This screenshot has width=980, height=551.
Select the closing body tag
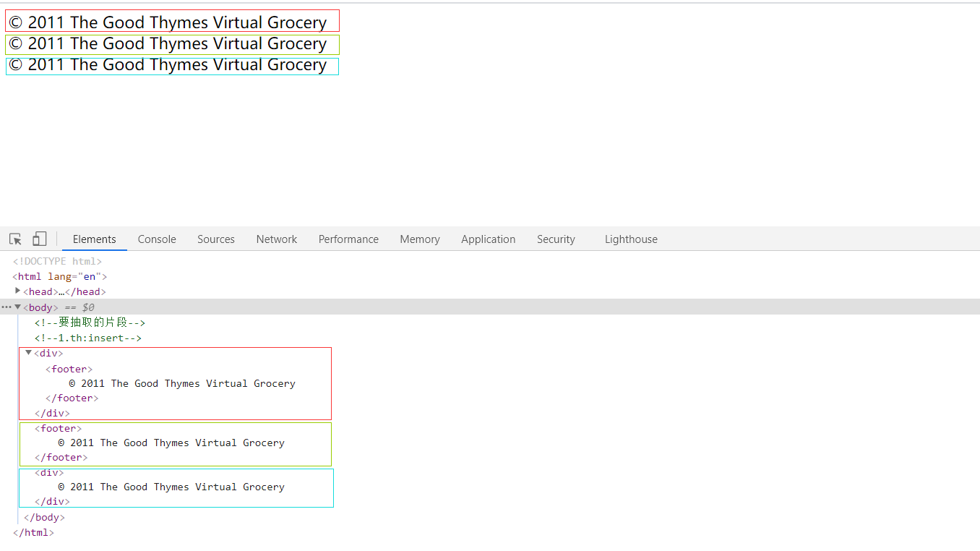[44, 517]
